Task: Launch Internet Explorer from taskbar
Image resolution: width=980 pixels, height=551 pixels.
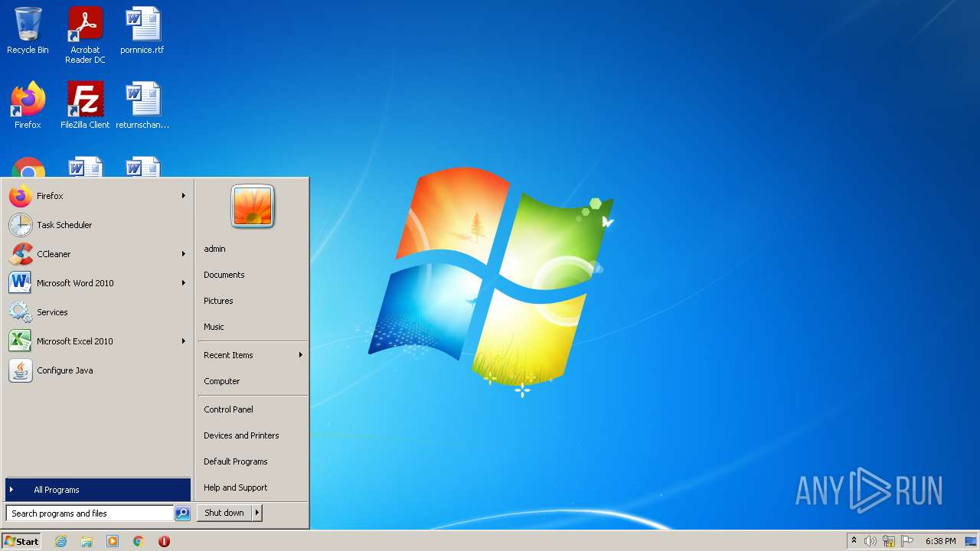Action: (61, 541)
